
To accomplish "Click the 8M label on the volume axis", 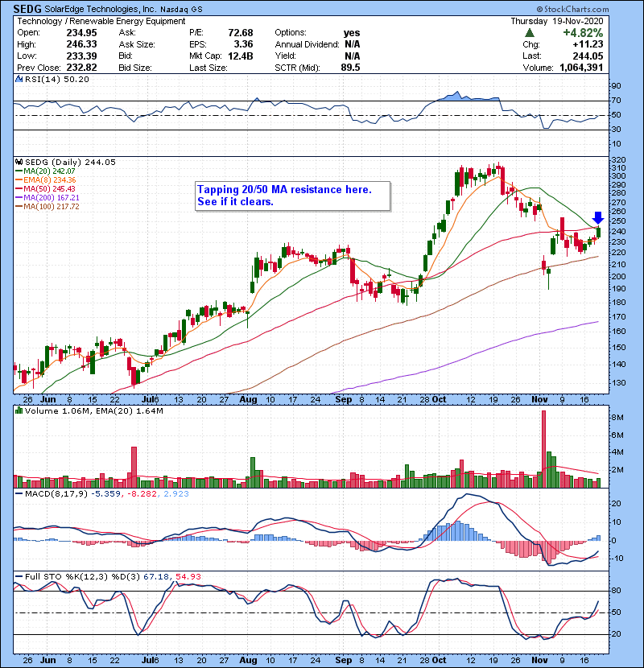I will point(617,418).
